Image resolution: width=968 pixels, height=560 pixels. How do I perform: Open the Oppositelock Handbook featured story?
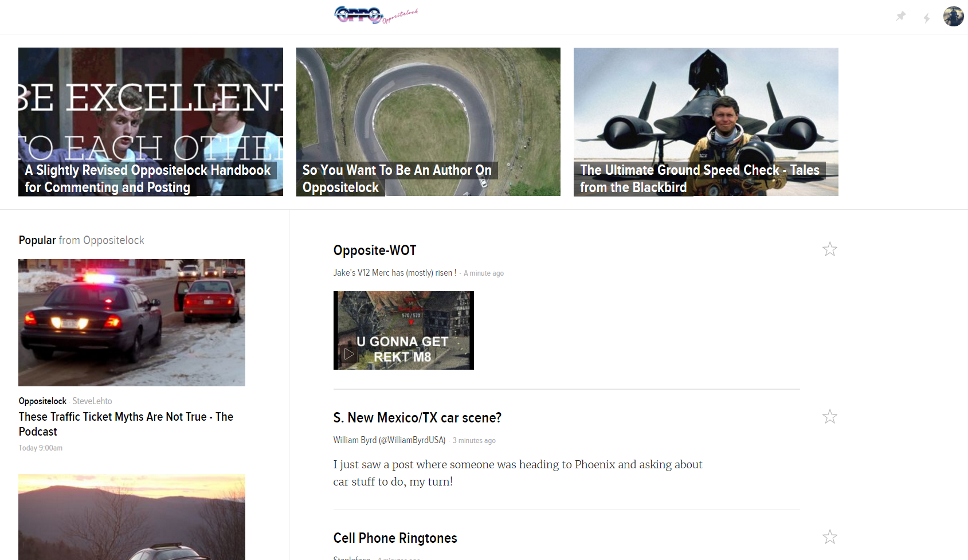(151, 122)
